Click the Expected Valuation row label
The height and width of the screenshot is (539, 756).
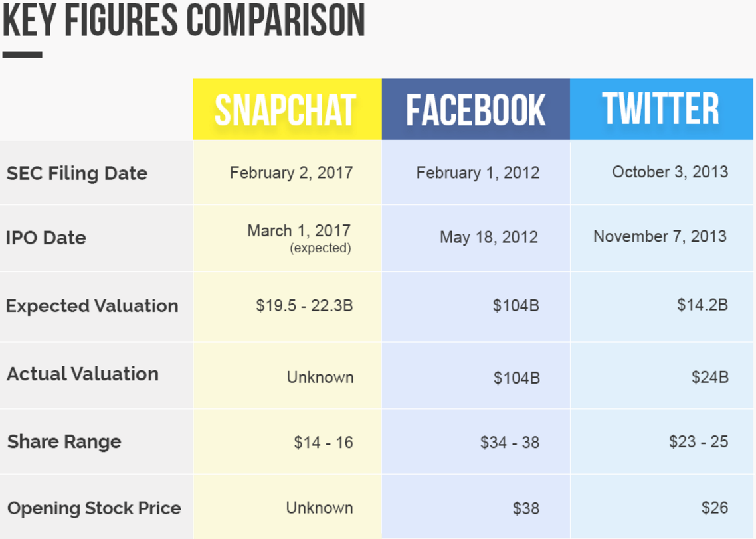(x=92, y=306)
